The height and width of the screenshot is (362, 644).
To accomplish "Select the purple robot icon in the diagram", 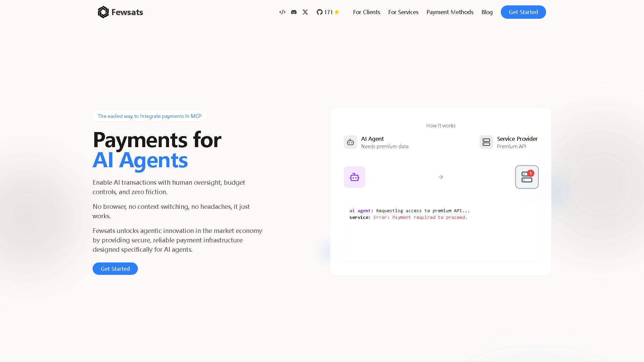I will click(x=354, y=177).
